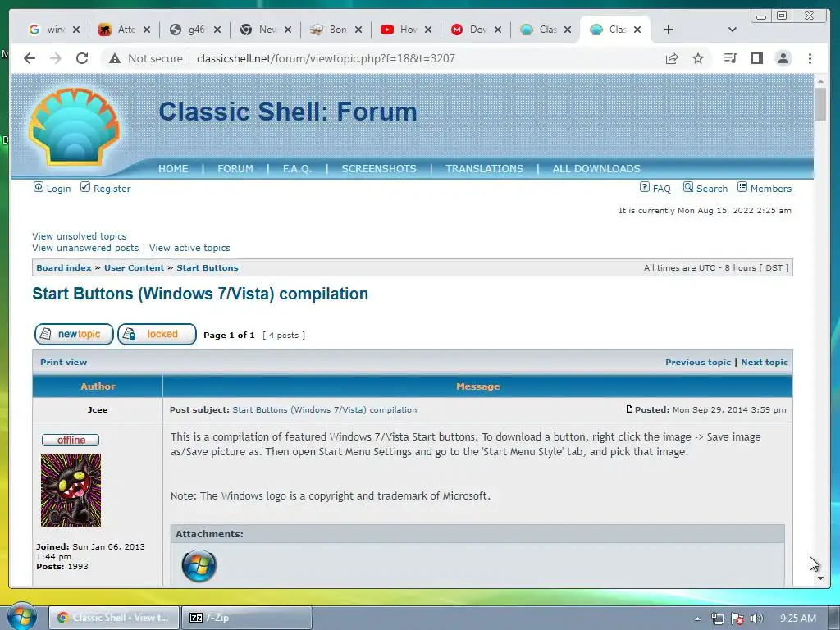Go to User Content breadcrumb

click(x=134, y=268)
